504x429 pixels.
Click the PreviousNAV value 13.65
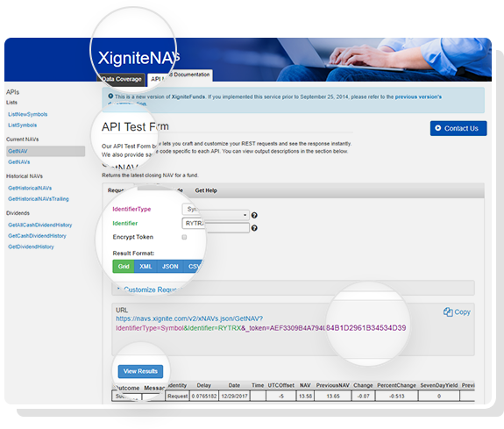point(333,397)
